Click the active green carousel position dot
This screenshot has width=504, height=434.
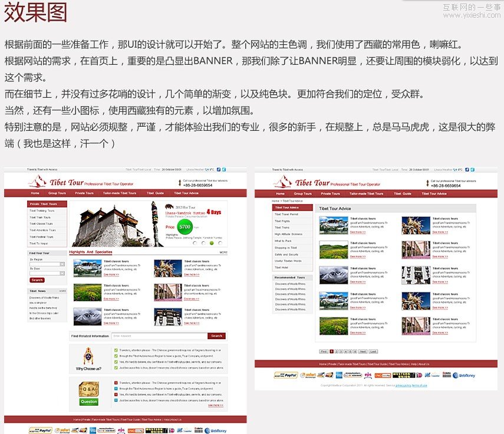coord(212,243)
